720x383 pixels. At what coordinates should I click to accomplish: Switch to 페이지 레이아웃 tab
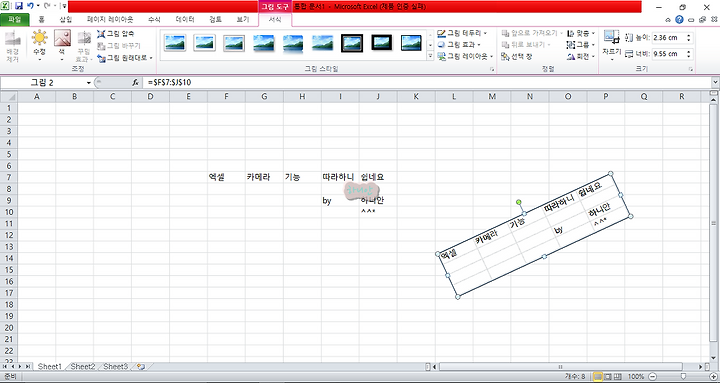tap(110, 20)
